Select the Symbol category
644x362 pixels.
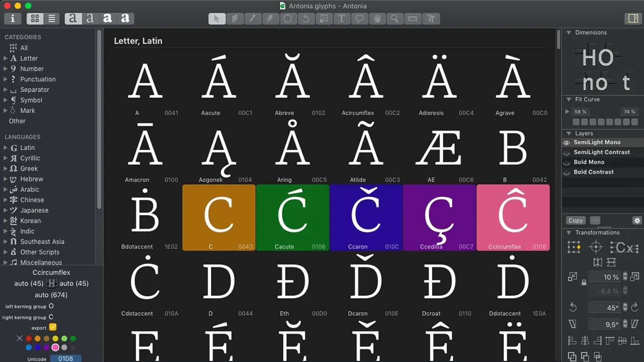coord(31,100)
